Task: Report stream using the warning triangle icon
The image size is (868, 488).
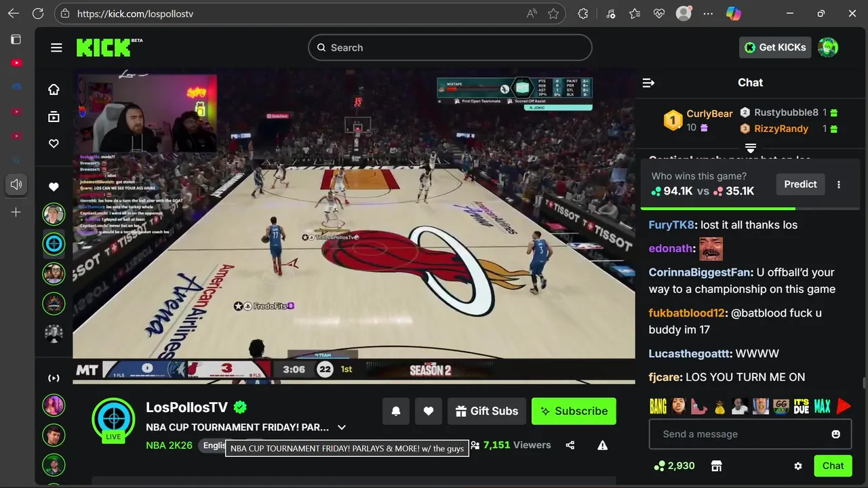Action: pos(602,445)
